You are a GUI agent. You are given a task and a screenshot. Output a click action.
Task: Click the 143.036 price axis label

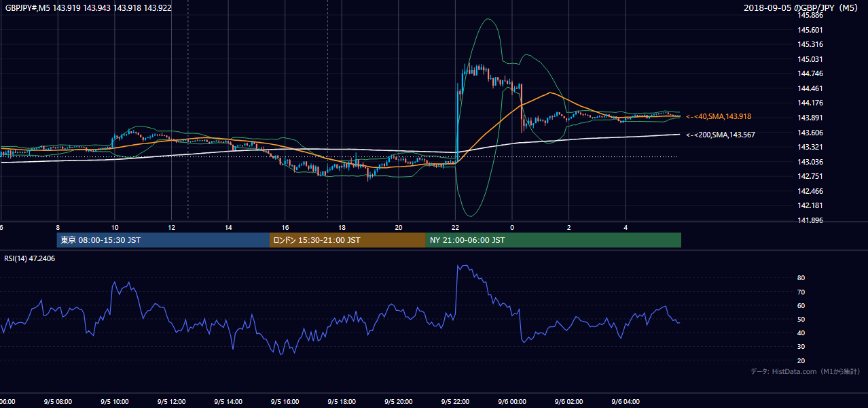(810, 162)
